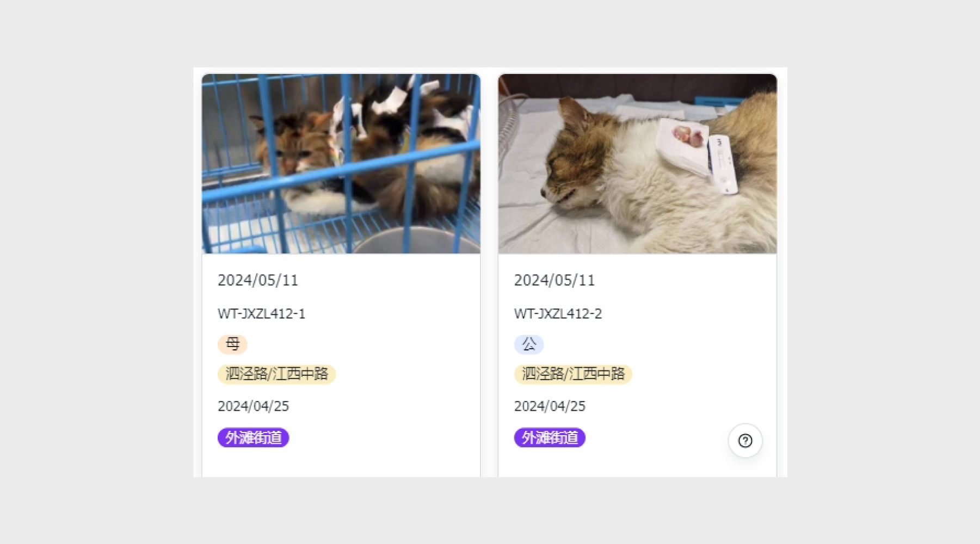
Task: Open the sleeping cat with test kit photo
Action: pyautogui.click(x=637, y=164)
